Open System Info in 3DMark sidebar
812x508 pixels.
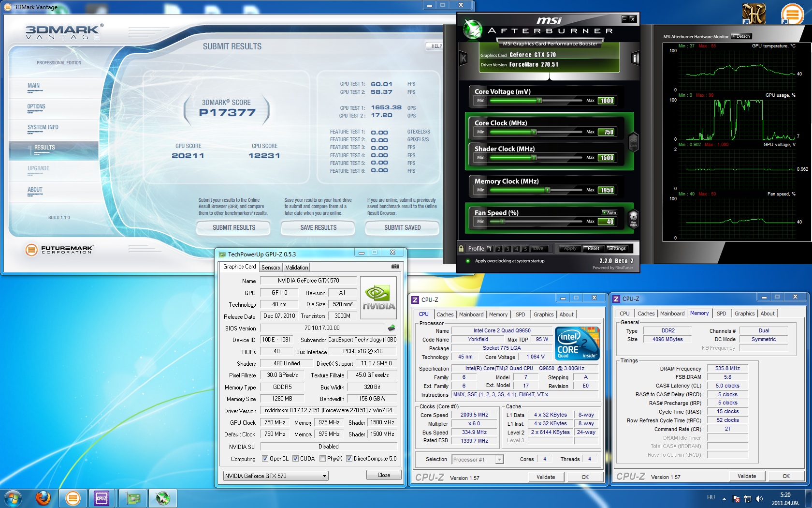43,127
